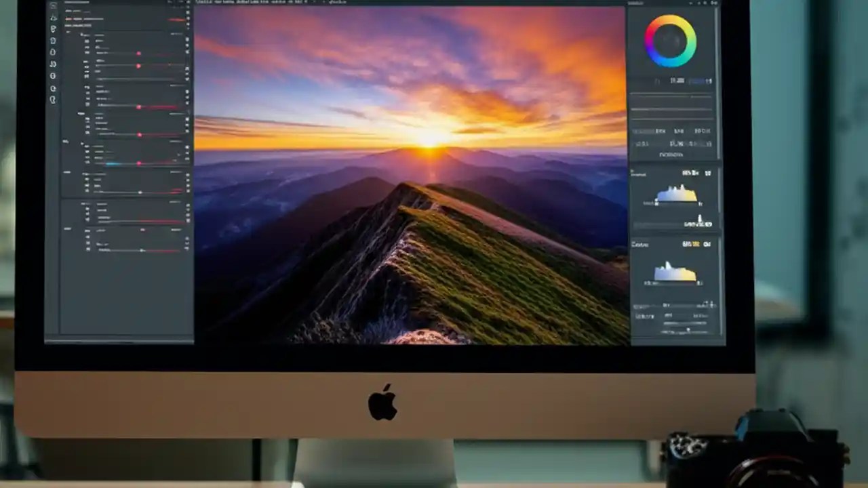Click the bottom icon in the left tool column
The height and width of the screenshot is (488, 868).
pyautogui.click(x=53, y=100)
